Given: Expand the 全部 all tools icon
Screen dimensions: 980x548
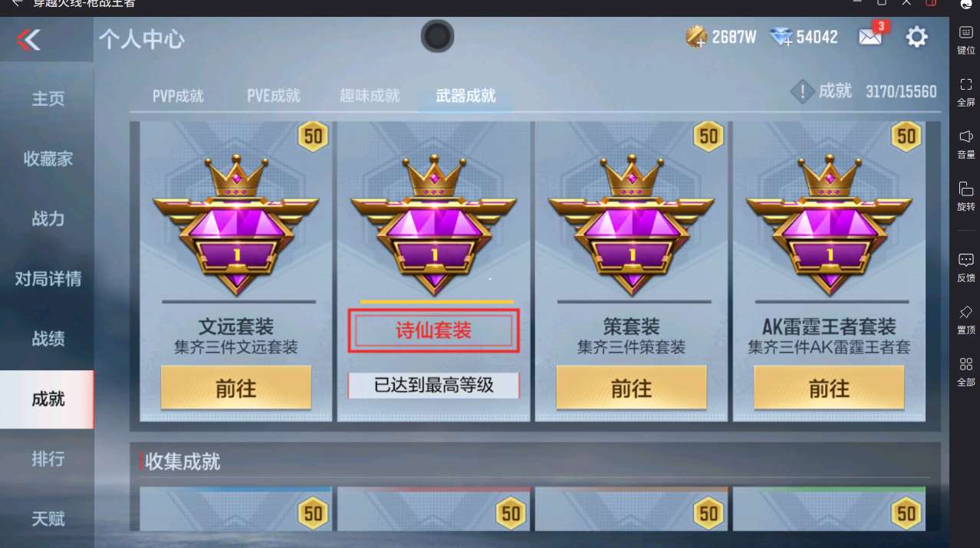Looking at the screenshot, I should point(965,371).
